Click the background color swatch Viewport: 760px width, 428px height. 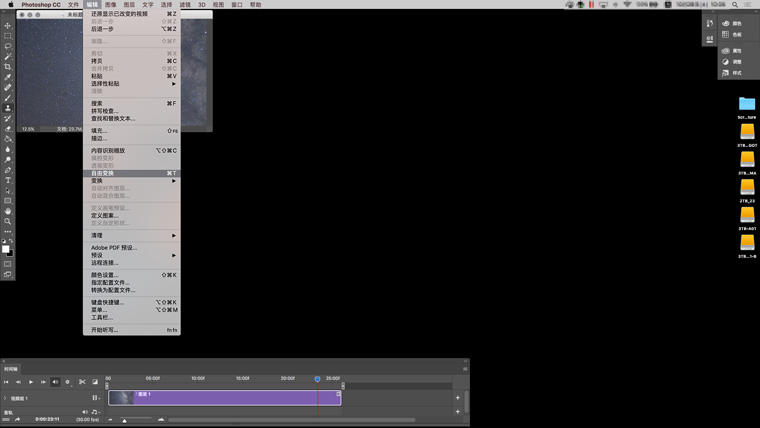pos(11,254)
